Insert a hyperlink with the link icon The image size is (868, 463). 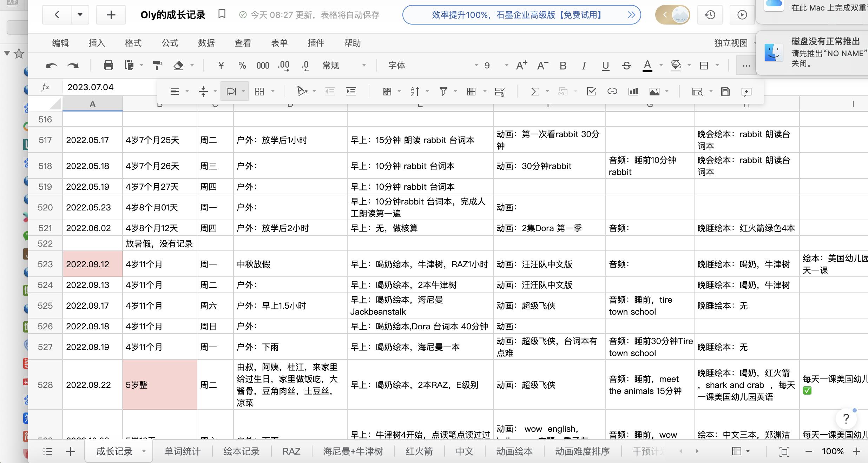point(612,91)
